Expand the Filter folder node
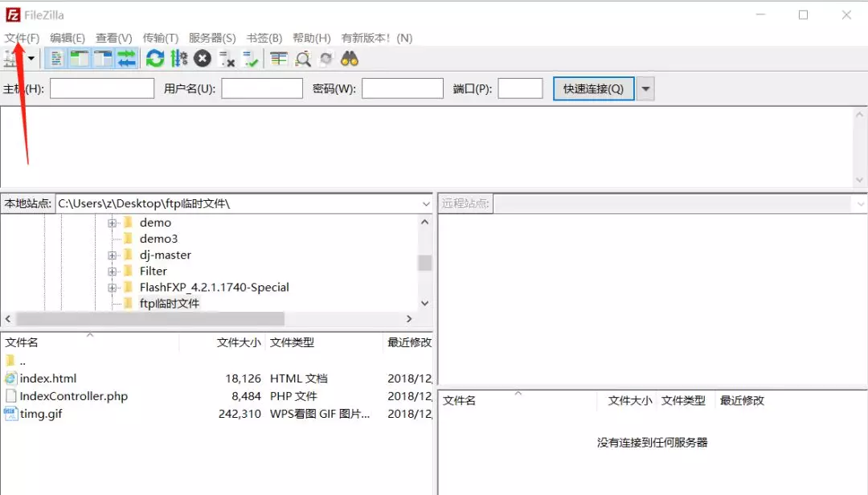The image size is (868, 495). [113, 272]
